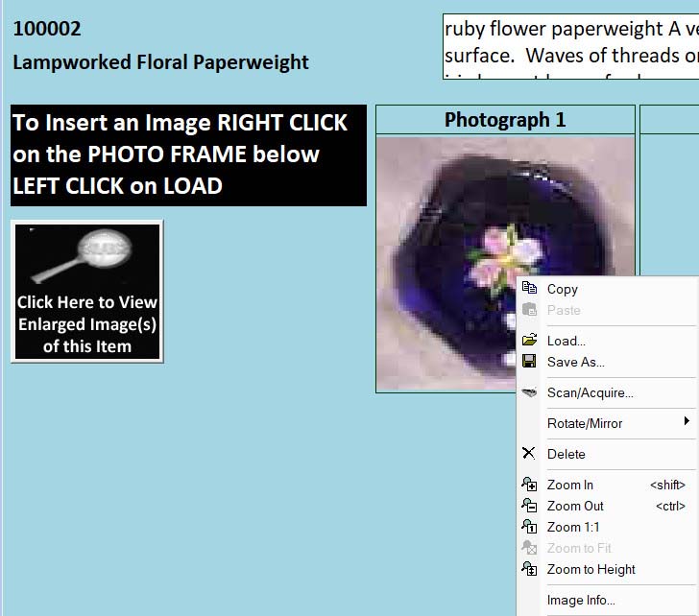Click the Copy icon in context menu
The height and width of the screenshot is (616, 699).
pos(528,289)
